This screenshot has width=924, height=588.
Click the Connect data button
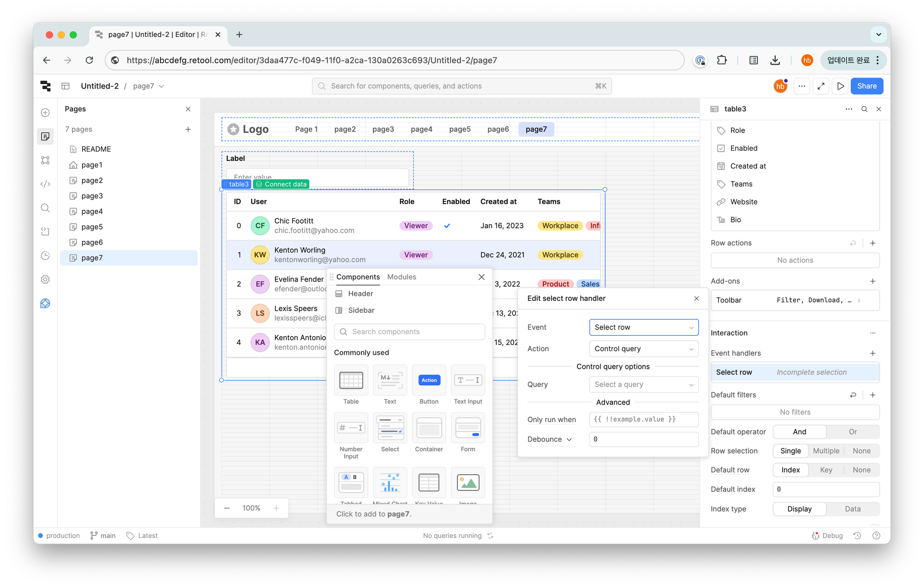[x=281, y=184]
